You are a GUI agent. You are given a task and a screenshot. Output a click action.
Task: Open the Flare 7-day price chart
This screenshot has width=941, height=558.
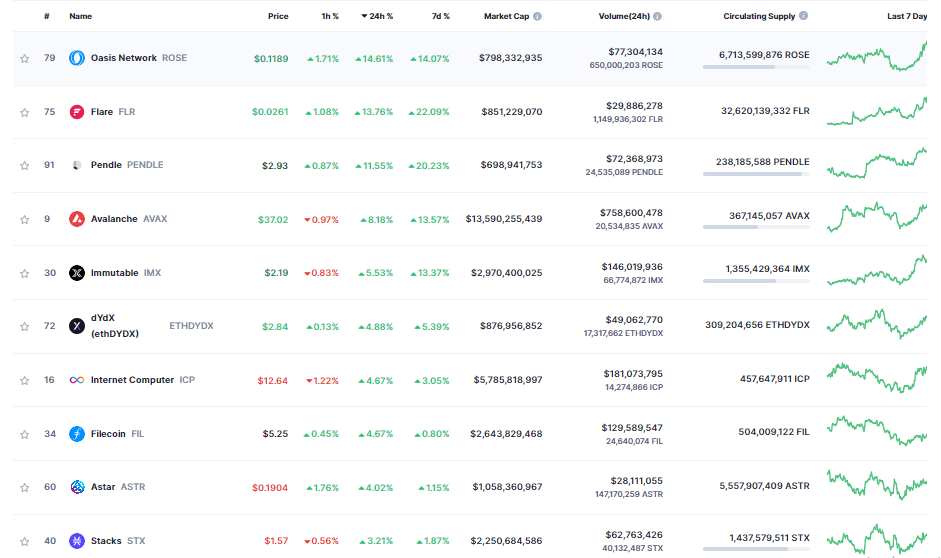877,112
